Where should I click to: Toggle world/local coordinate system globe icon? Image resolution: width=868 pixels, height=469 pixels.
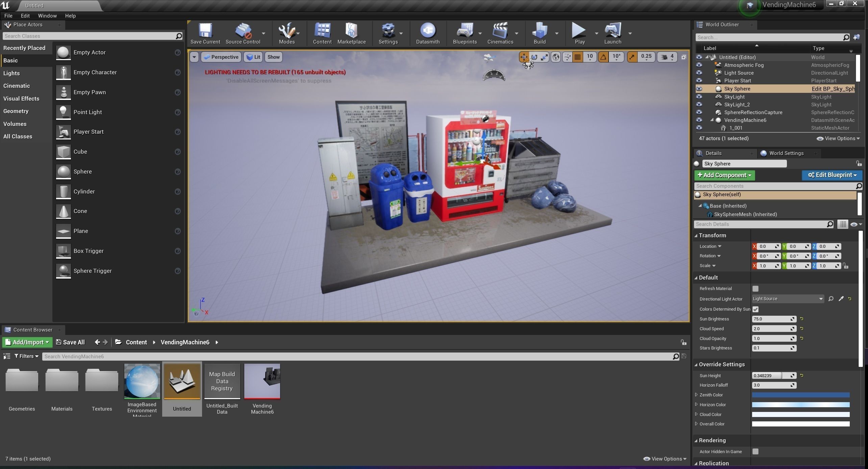tap(556, 57)
